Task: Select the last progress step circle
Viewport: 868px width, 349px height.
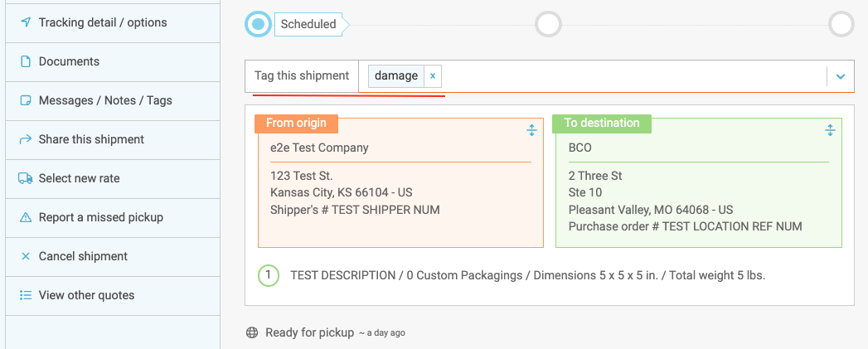Action: [841, 24]
